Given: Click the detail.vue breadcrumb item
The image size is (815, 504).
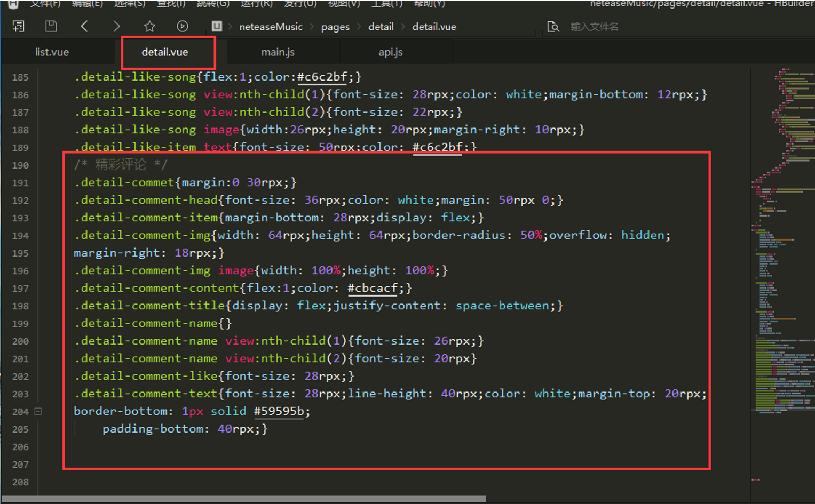Looking at the screenshot, I should pos(434,27).
